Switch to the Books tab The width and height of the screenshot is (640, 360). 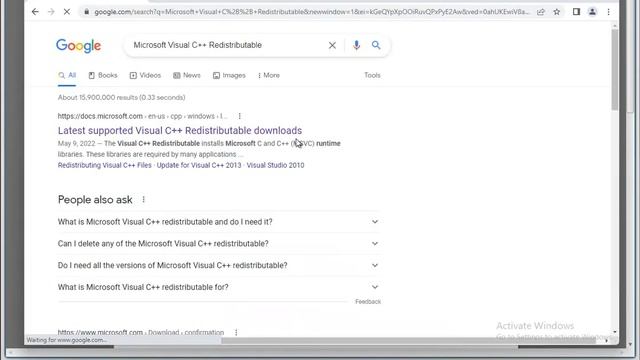103,76
